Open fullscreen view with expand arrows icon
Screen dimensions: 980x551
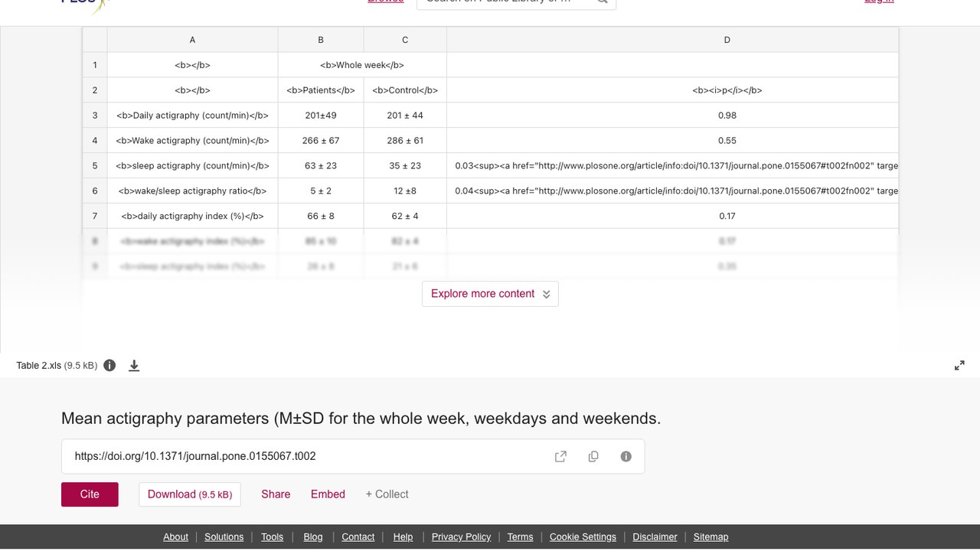(x=959, y=366)
